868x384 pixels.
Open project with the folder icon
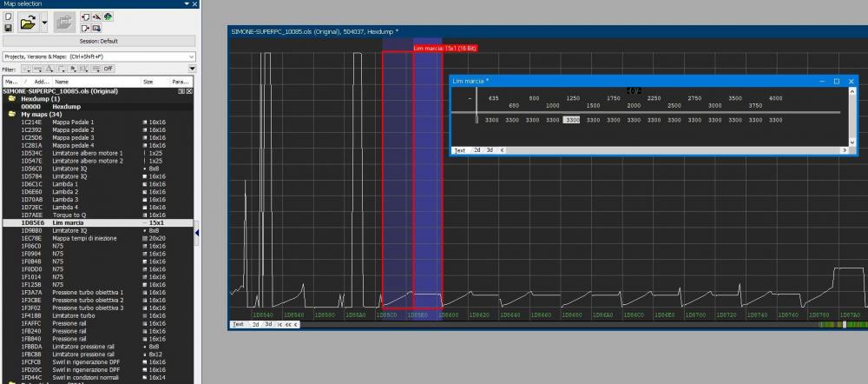[26, 22]
